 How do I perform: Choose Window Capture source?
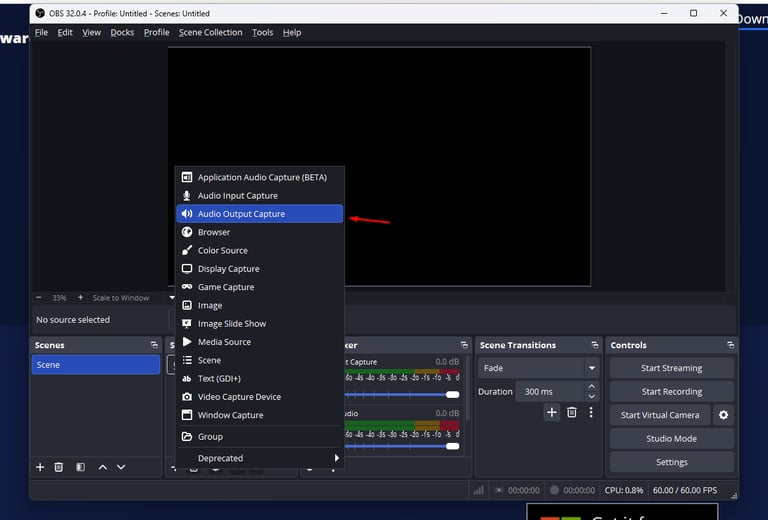point(260,415)
